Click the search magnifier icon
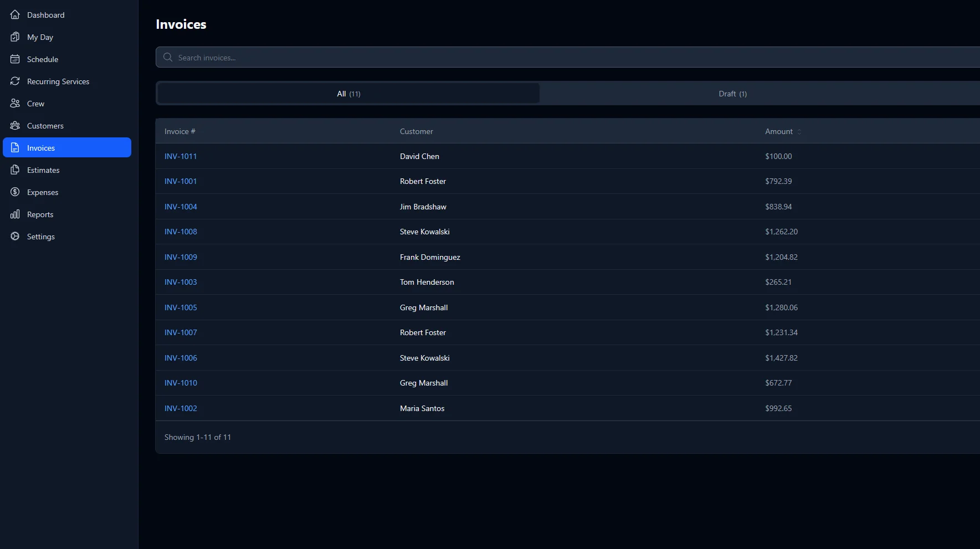The height and width of the screenshot is (549, 980). coord(168,58)
